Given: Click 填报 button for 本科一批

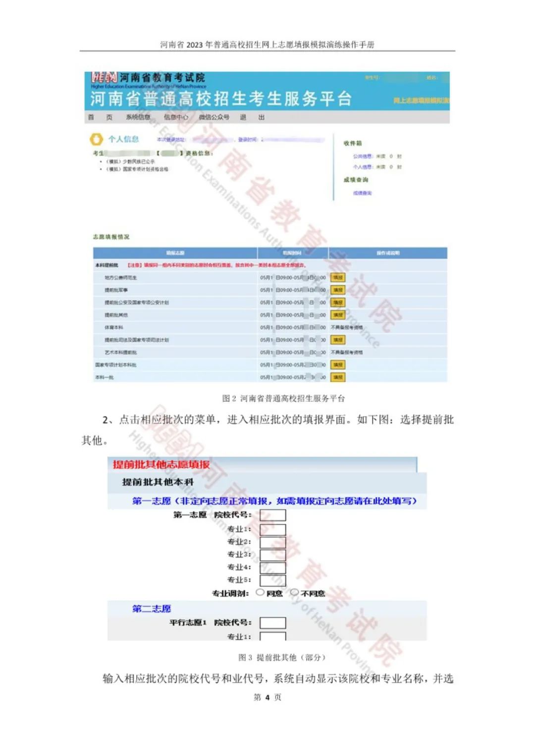Looking at the screenshot, I should (x=338, y=377).
